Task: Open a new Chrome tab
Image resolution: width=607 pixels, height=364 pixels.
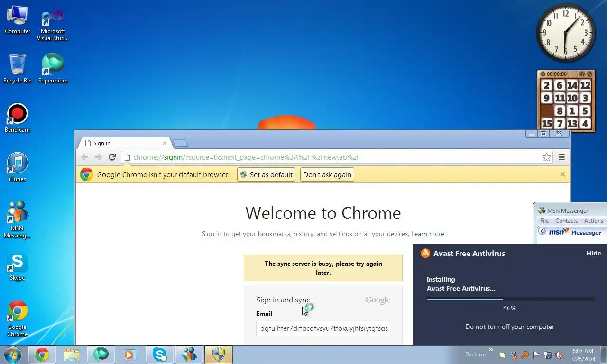Action: point(181,143)
